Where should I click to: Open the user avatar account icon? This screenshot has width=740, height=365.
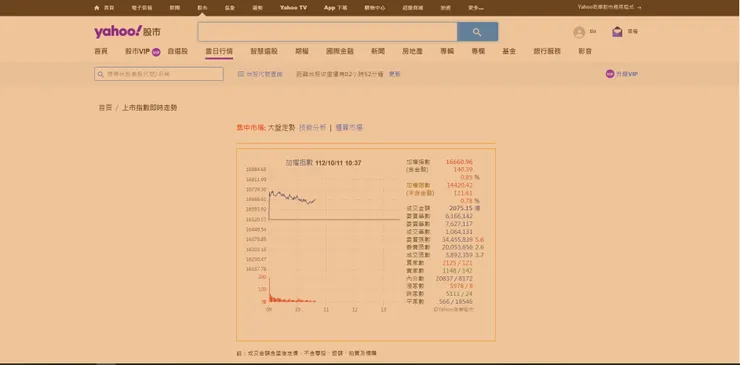point(579,32)
